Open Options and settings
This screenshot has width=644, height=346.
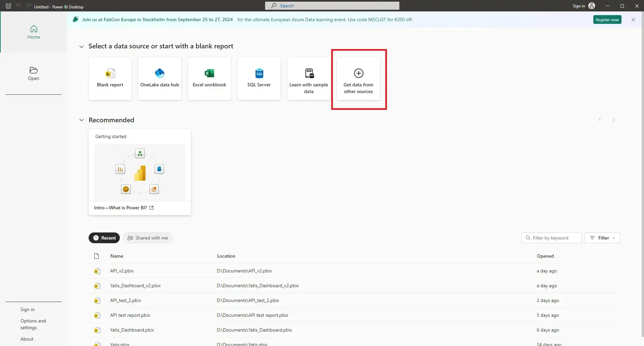point(33,324)
